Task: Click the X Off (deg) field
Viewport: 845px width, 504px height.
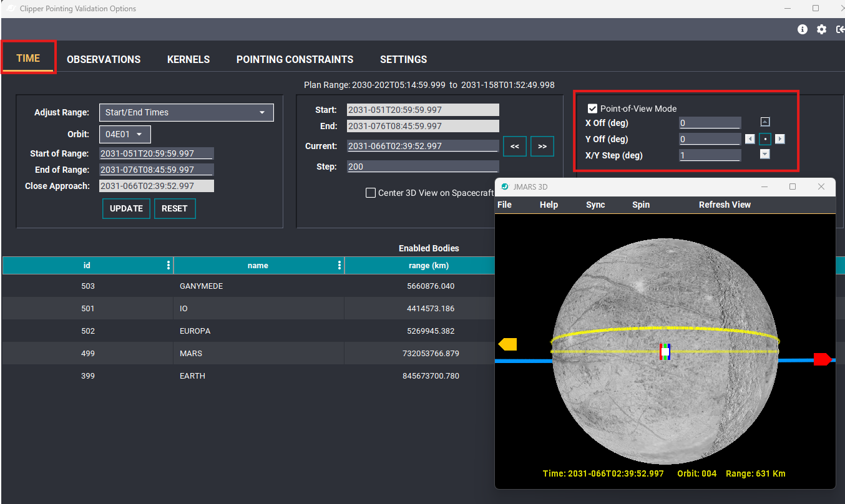Action: click(x=710, y=123)
